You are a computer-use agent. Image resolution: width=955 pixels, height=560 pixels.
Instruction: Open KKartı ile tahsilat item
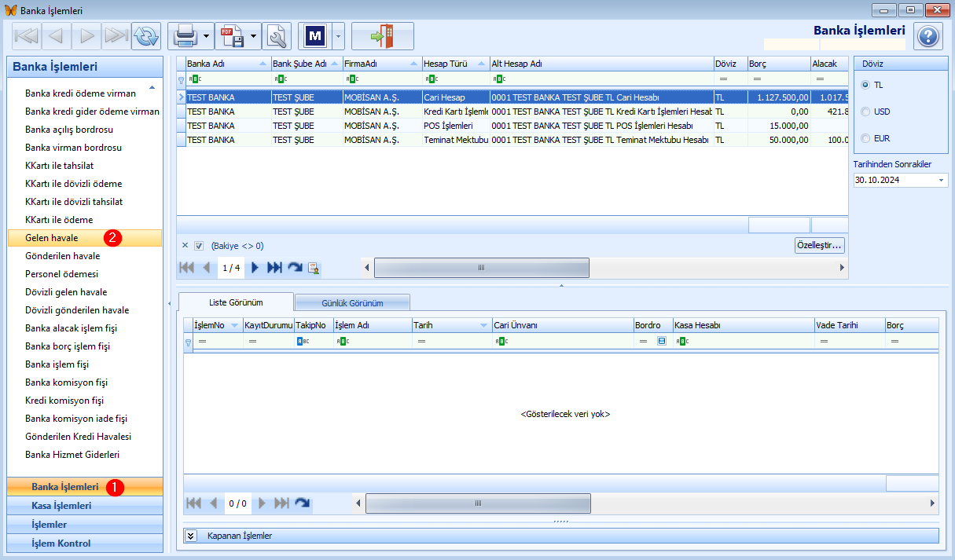click(85, 166)
